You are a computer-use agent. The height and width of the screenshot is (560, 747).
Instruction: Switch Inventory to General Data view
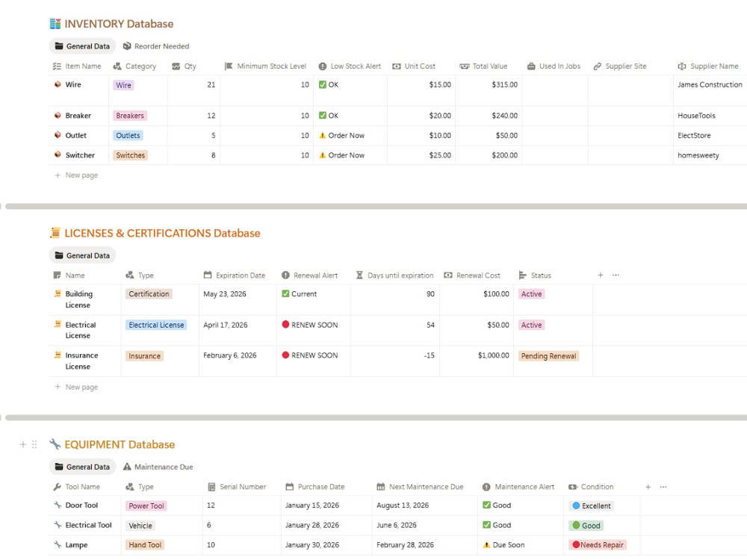pyautogui.click(x=82, y=46)
